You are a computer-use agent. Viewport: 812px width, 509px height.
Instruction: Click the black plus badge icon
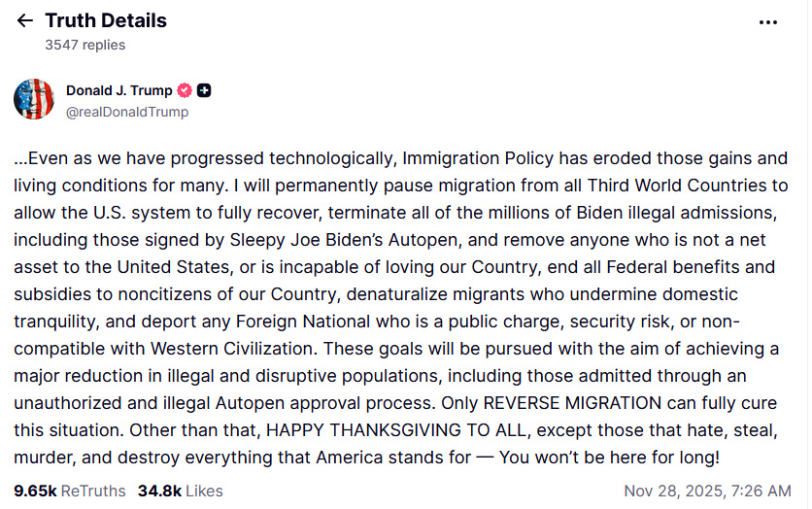tap(204, 90)
